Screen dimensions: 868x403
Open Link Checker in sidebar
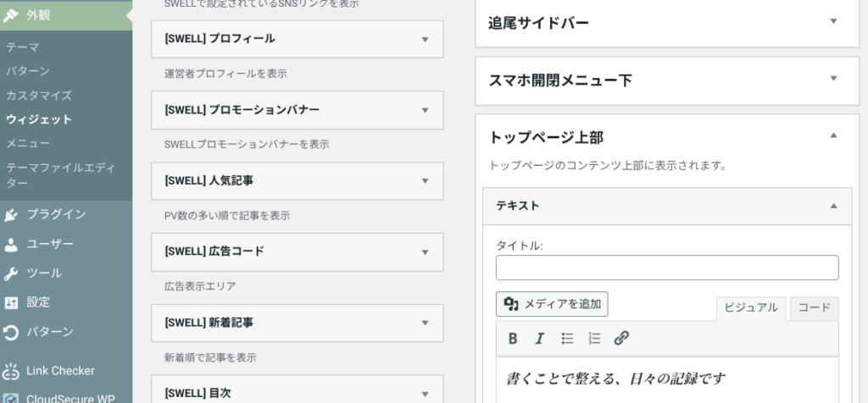[59, 370]
